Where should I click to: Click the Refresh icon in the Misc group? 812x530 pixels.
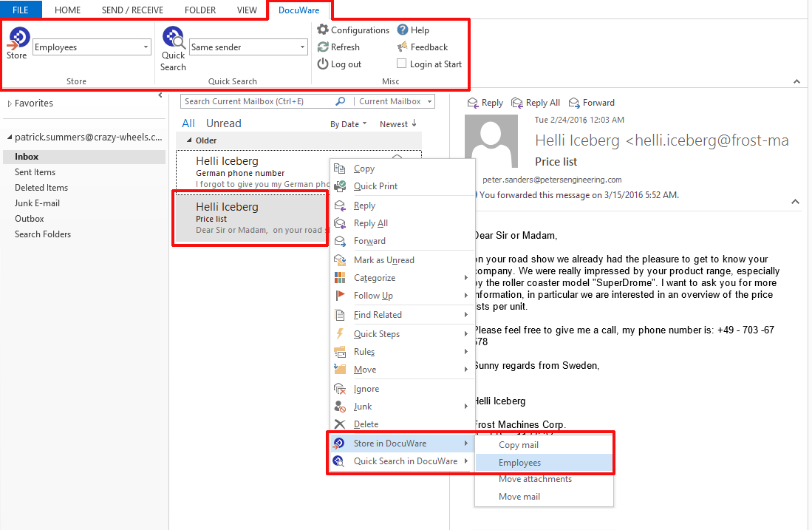coord(321,47)
